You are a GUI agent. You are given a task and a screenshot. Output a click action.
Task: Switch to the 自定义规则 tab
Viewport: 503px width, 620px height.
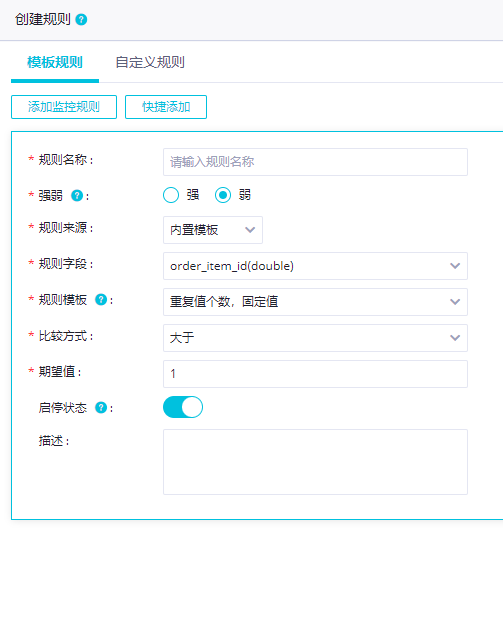pos(150,62)
